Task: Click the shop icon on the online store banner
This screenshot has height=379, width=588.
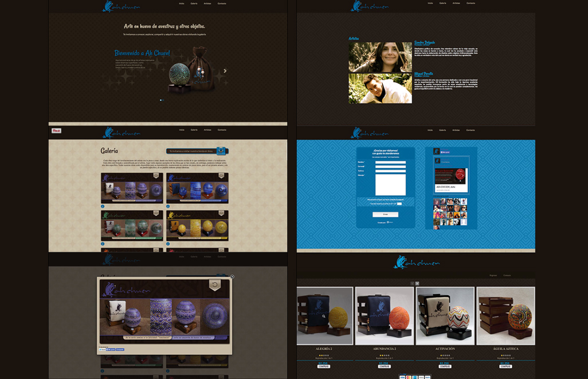Action: click(x=221, y=151)
